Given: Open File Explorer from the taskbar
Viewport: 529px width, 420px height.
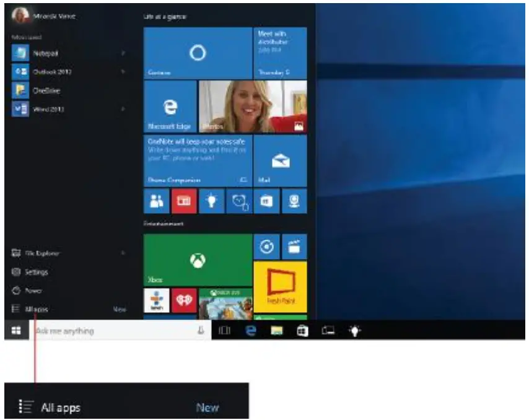Looking at the screenshot, I should (276, 331).
